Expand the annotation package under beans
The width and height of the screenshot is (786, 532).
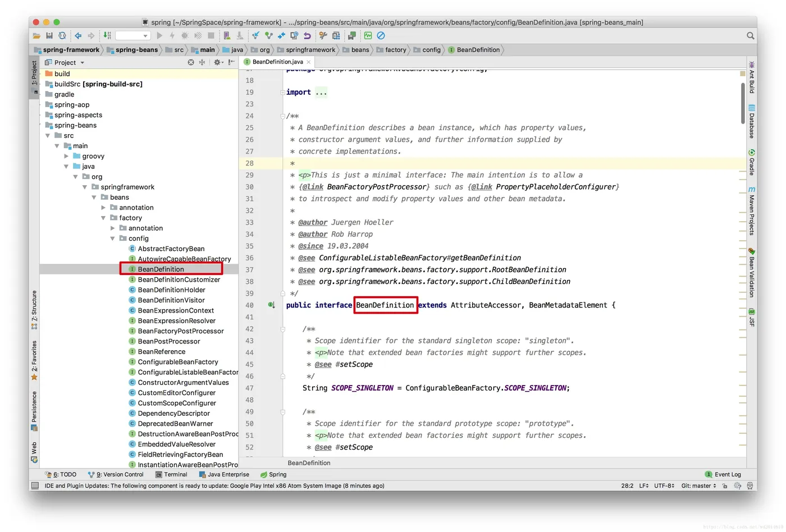(x=103, y=208)
